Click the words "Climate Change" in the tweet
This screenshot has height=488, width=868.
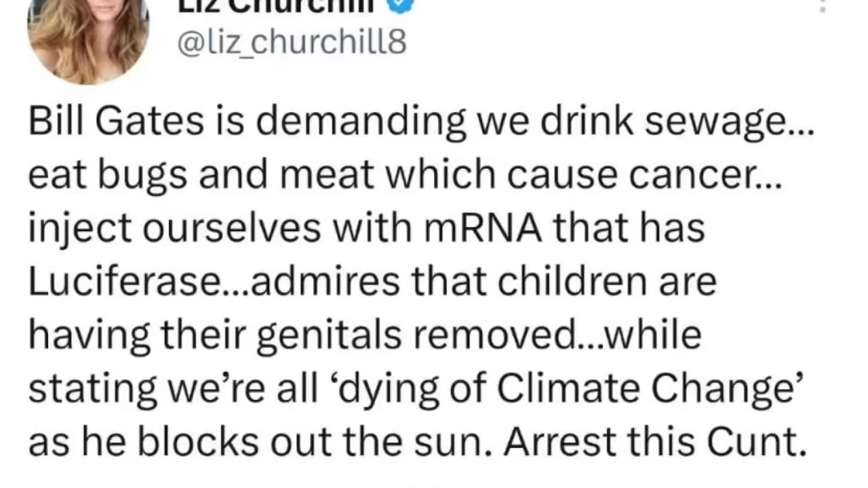click(645, 388)
